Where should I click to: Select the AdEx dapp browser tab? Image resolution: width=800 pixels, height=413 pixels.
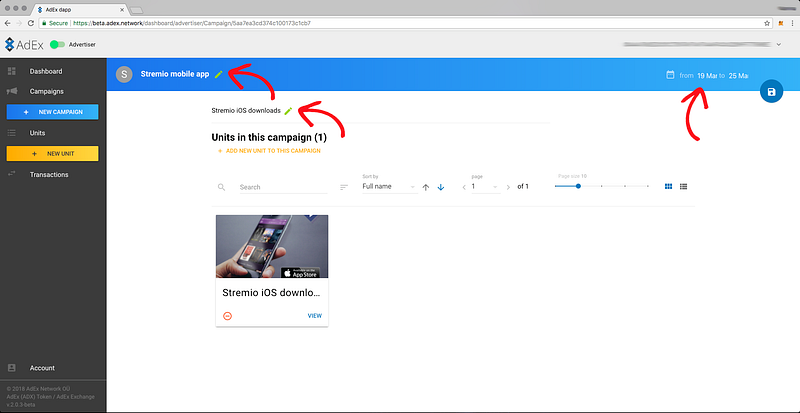pyautogui.click(x=80, y=9)
